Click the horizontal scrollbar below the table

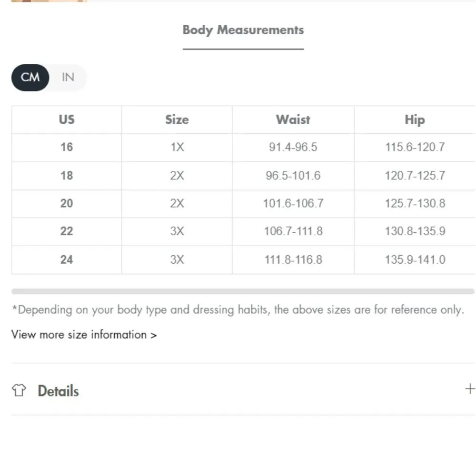pyautogui.click(x=243, y=291)
